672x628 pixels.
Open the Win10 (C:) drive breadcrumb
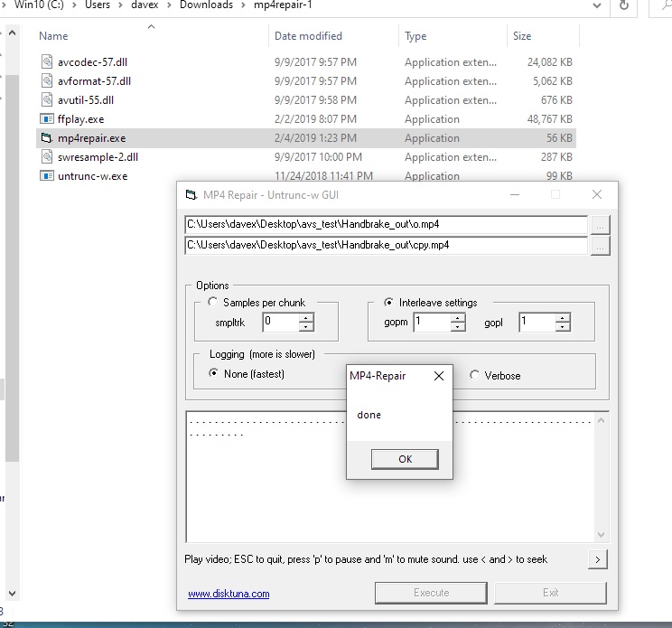(x=39, y=5)
